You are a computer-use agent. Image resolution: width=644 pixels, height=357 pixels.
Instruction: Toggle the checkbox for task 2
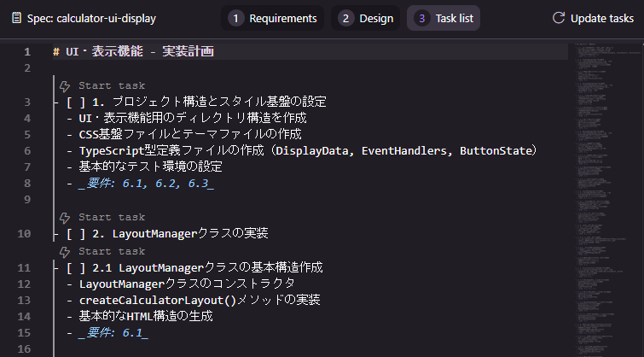tap(76, 234)
